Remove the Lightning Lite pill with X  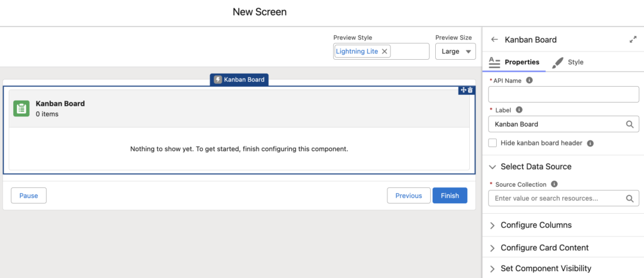point(384,52)
